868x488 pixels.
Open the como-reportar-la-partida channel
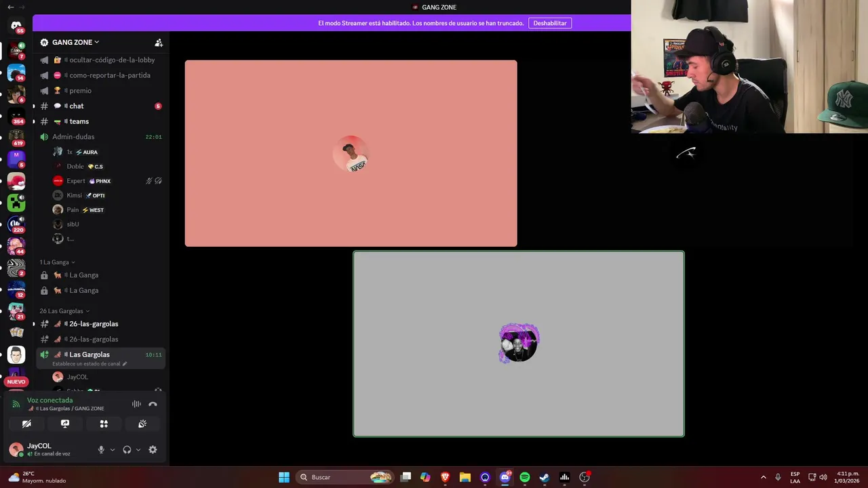coord(100,75)
